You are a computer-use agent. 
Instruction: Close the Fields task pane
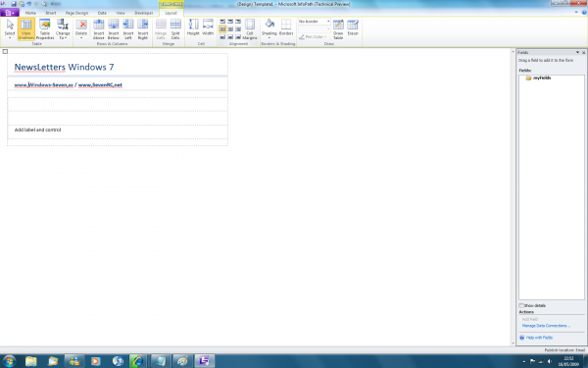583,53
